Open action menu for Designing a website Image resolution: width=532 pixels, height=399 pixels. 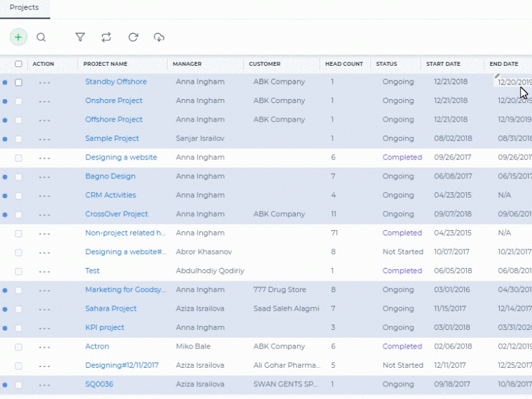point(45,158)
